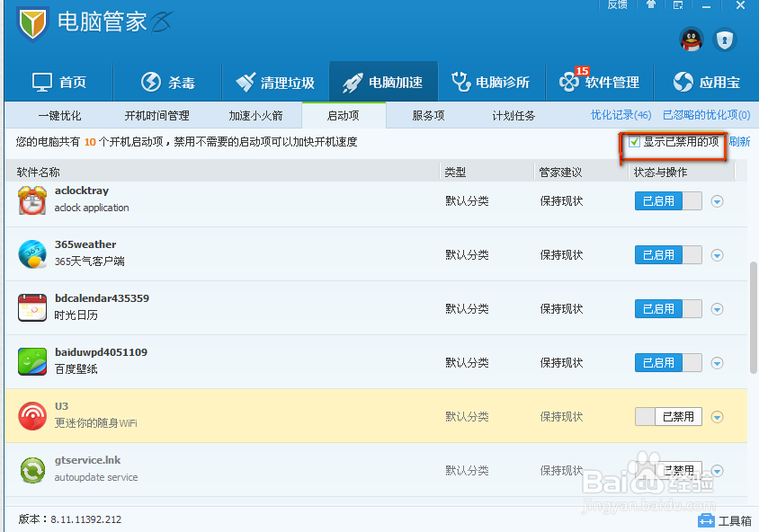Image resolution: width=759 pixels, height=532 pixels.
Task: Open the 软件管理 software manager section
Action: point(599,82)
